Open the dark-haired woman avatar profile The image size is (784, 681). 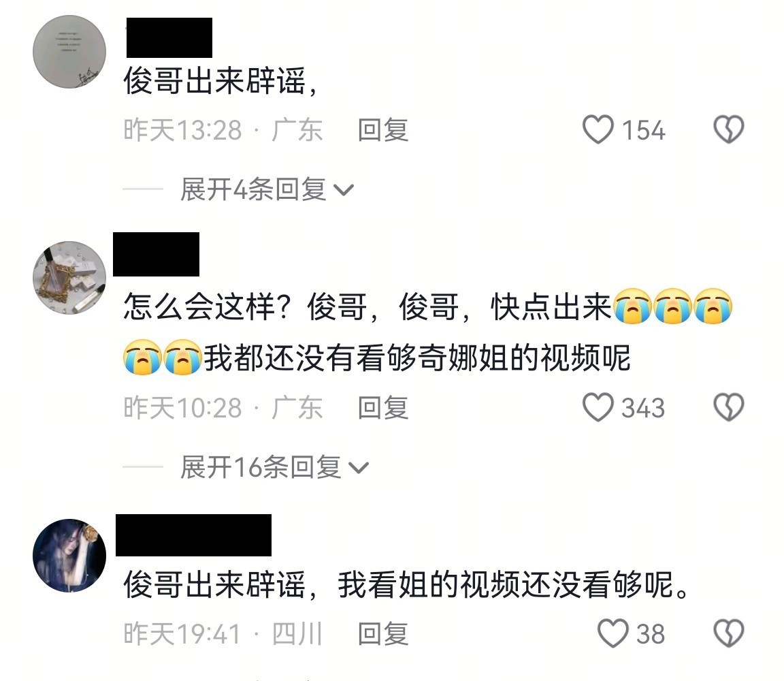tap(69, 556)
